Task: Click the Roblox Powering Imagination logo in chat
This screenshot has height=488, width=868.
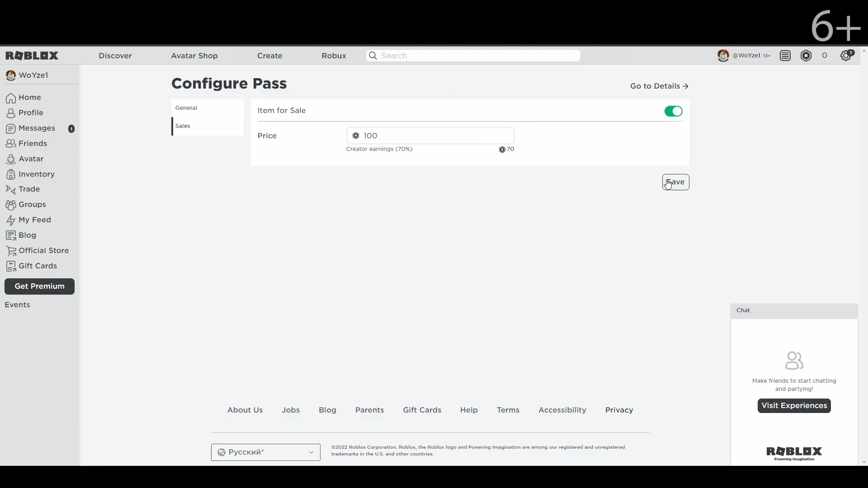Action: 794,453
